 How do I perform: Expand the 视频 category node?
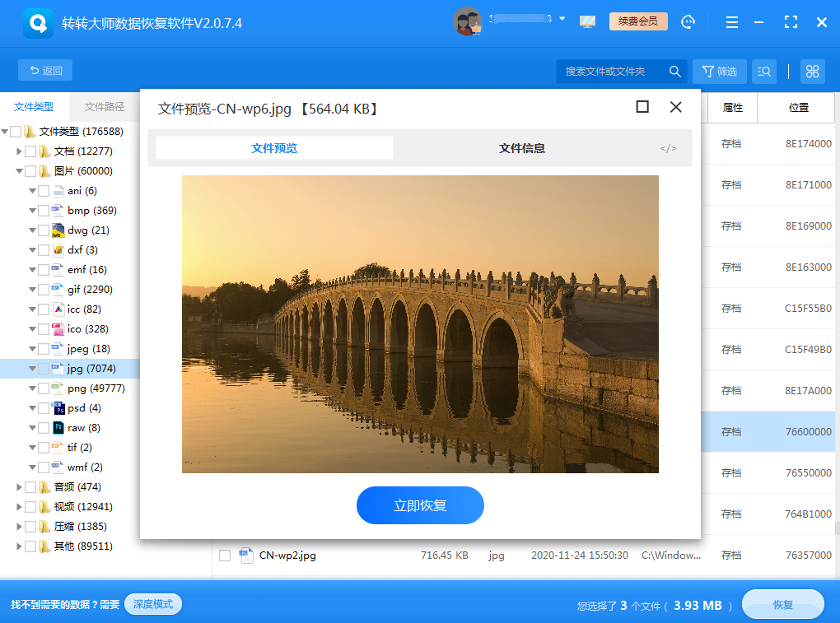tap(19, 507)
